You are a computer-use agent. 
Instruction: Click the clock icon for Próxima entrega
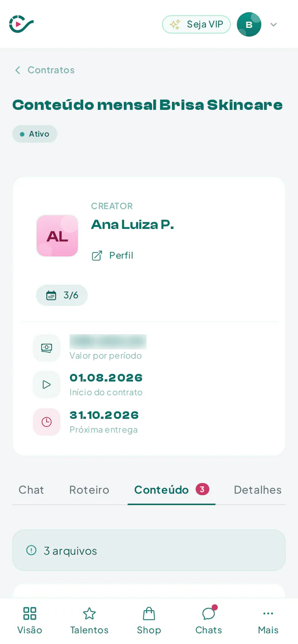(47, 422)
